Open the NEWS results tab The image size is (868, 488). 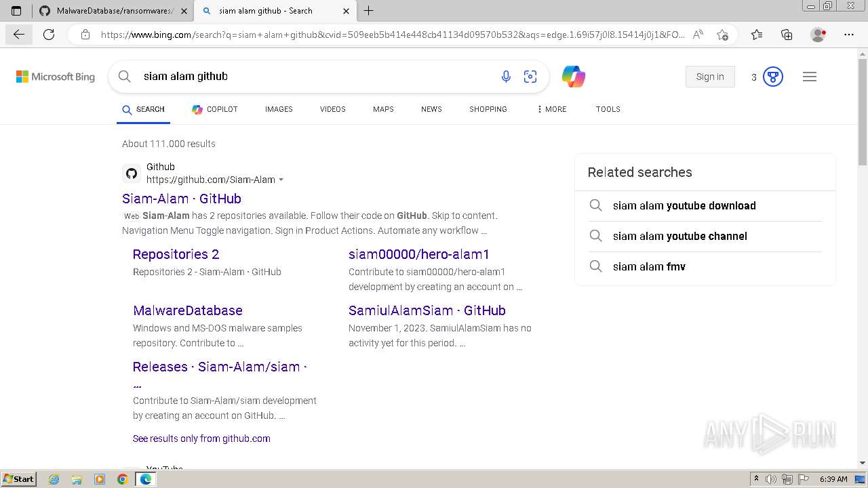(431, 109)
